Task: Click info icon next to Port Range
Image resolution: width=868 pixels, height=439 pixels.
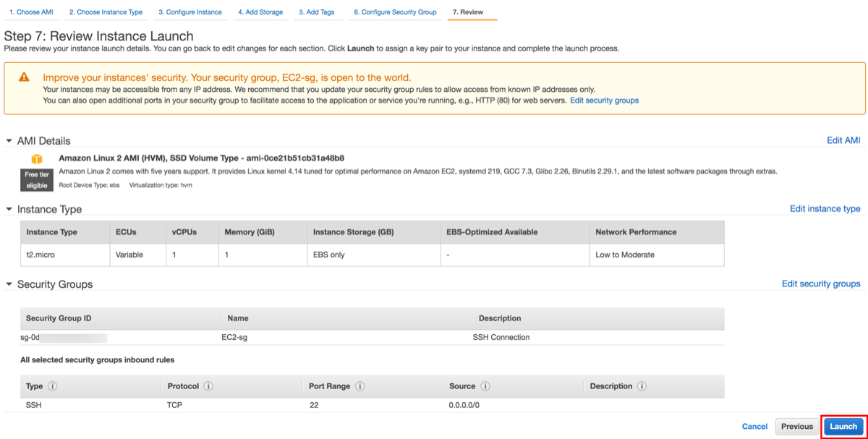Action: pos(359,386)
